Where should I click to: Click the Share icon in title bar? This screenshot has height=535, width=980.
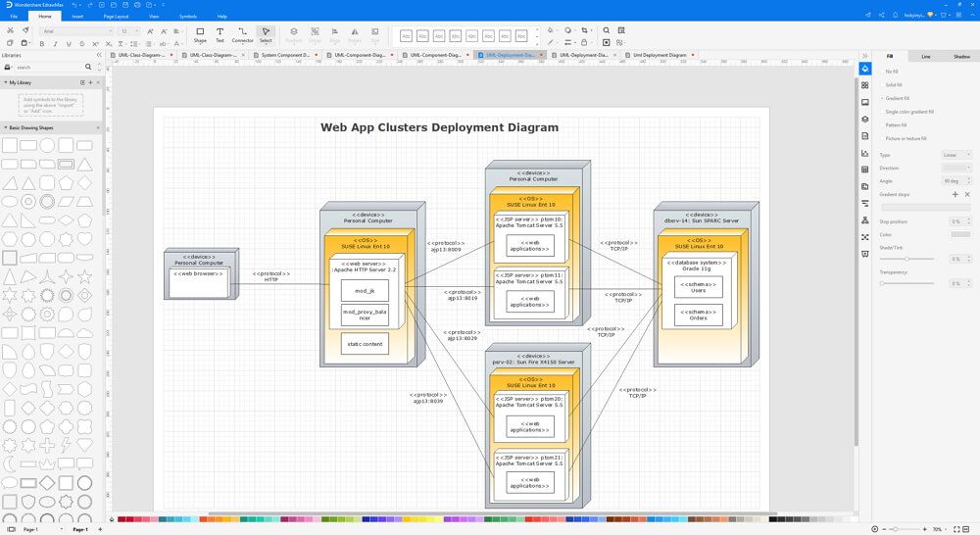click(x=882, y=15)
